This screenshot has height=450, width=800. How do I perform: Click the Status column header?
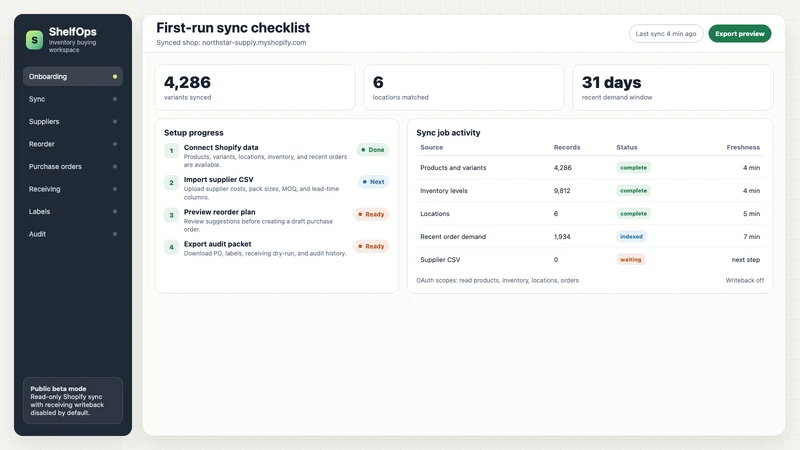[x=627, y=147]
